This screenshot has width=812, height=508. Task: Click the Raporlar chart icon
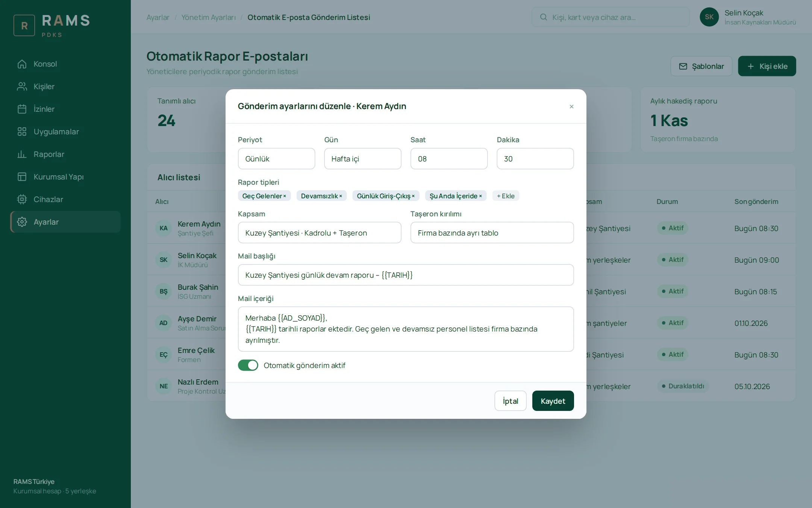pos(22,154)
